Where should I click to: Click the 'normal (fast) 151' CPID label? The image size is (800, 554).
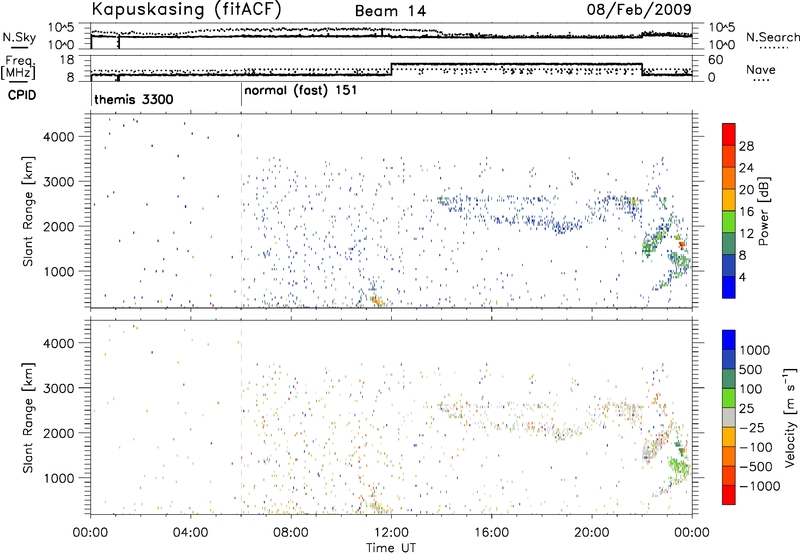(x=301, y=91)
